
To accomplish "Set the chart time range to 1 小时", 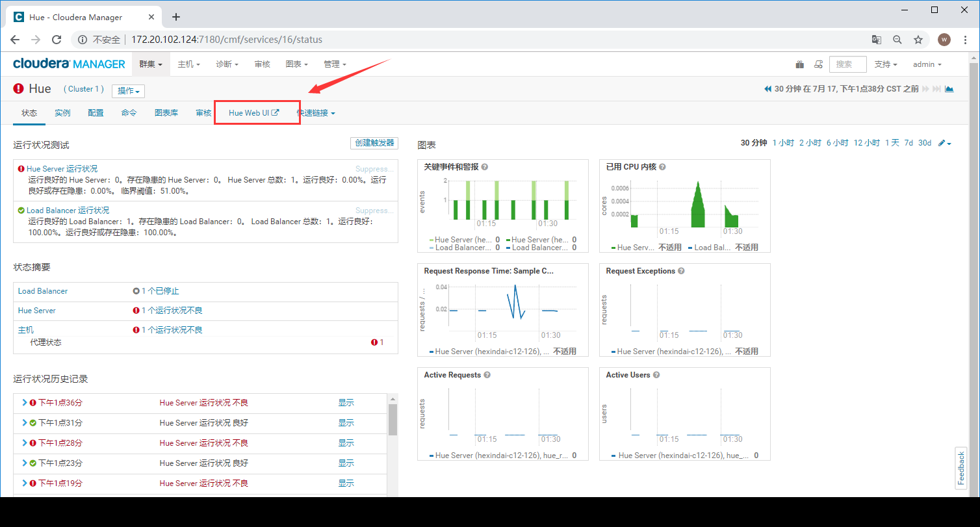I will (x=783, y=143).
